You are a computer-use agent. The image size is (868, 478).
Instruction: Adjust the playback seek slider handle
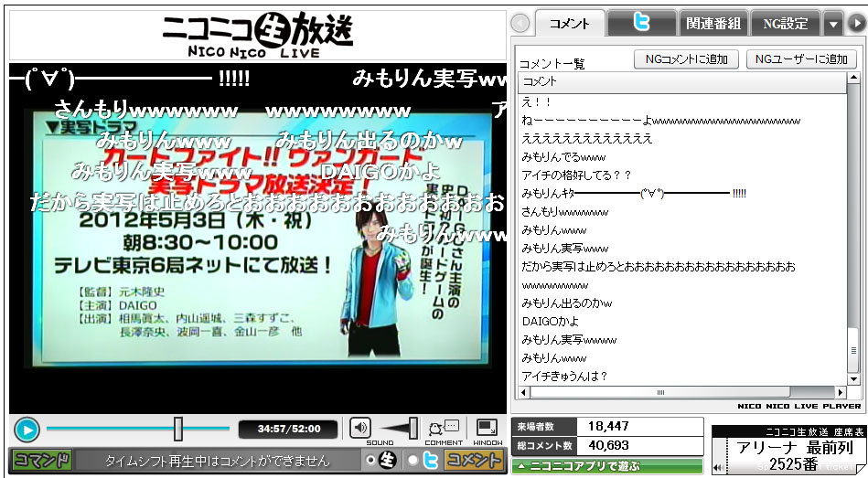tap(177, 429)
